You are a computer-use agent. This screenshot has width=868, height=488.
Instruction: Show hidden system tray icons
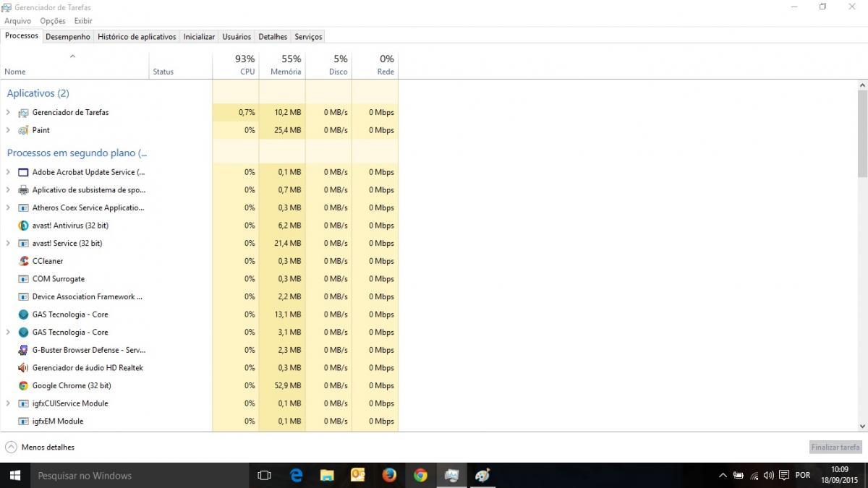tap(723, 476)
